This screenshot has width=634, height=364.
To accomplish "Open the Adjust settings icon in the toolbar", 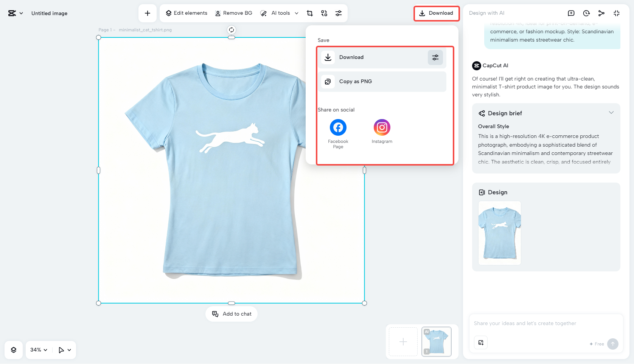I will pos(339,13).
